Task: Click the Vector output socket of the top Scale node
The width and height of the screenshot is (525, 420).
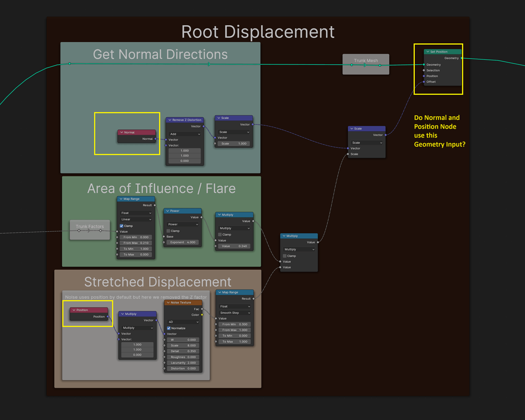Action: point(252,124)
